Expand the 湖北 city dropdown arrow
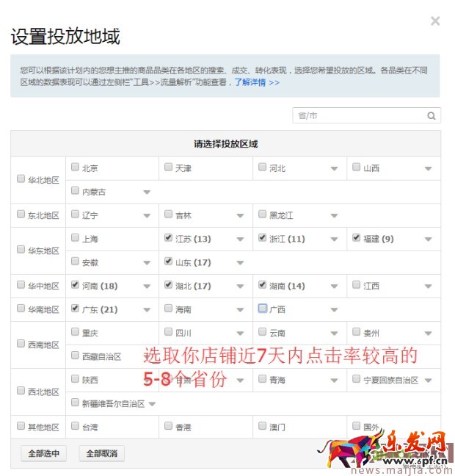 click(x=240, y=286)
